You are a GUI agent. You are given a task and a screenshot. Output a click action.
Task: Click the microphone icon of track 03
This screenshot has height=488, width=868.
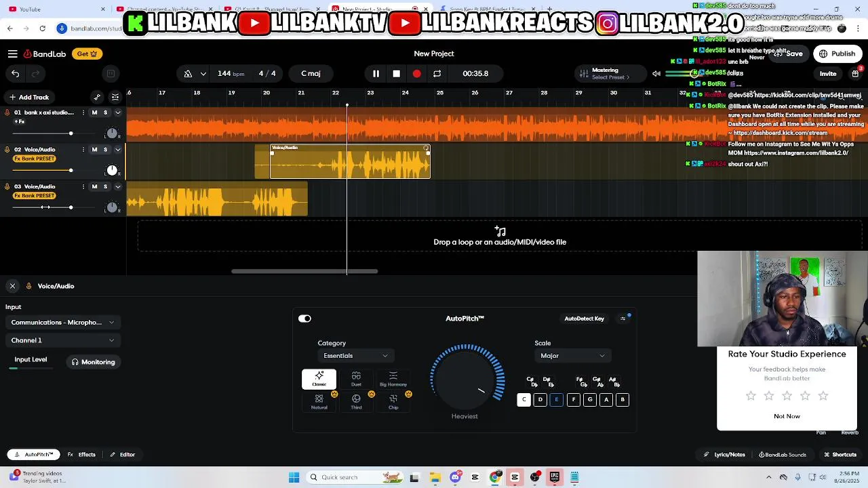(x=7, y=187)
